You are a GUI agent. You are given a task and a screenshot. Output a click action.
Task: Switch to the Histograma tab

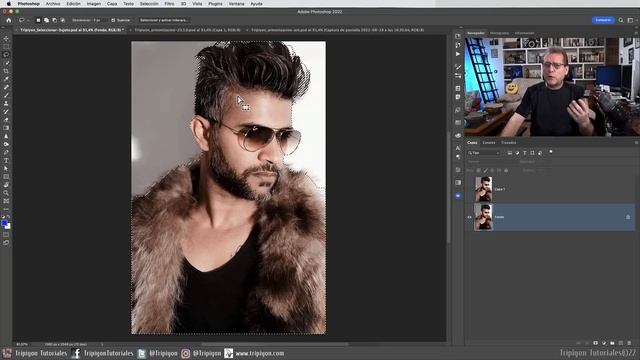click(x=499, y=33)
